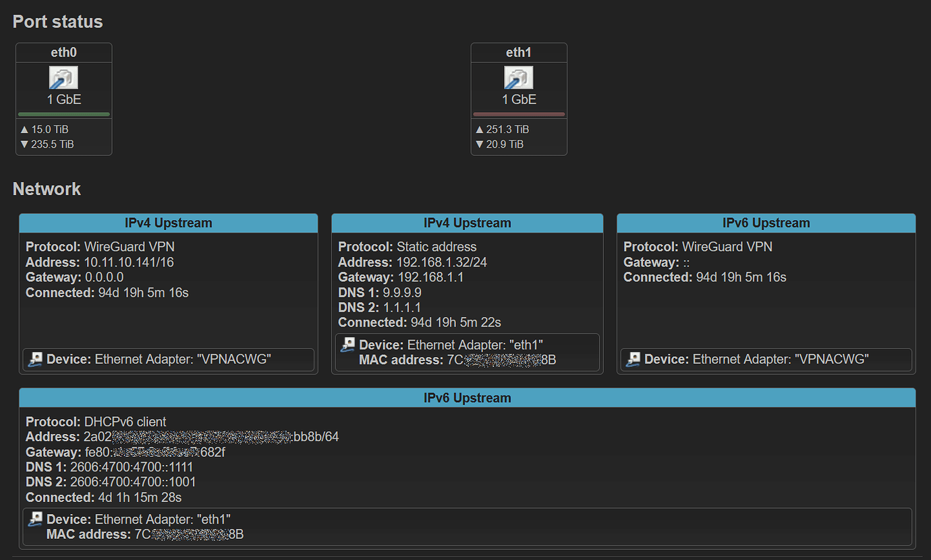Click the eth0 card title label
Viewport: 931px width, 560px height.
point(63,52)
